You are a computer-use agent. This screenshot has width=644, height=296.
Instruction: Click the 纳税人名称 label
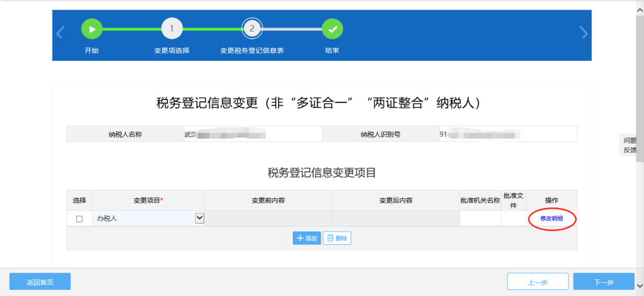pyautogui.click(x=125, y=134)
